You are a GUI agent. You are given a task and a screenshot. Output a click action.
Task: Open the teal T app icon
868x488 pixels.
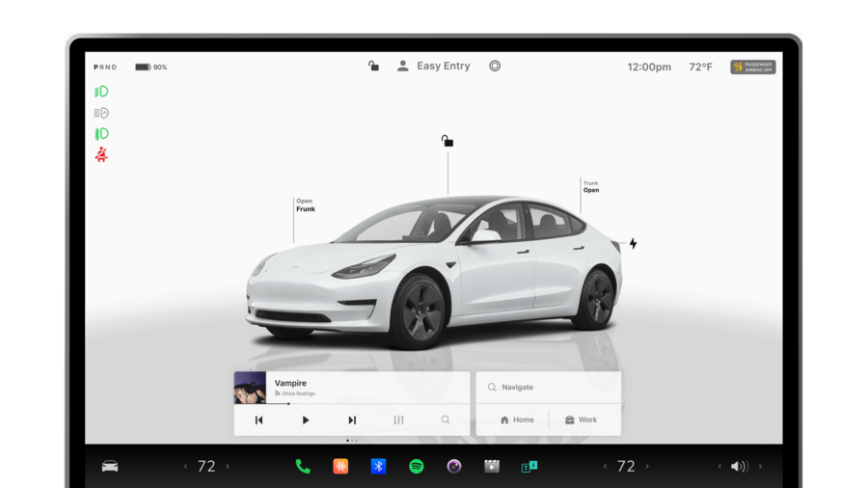point(529,467)
